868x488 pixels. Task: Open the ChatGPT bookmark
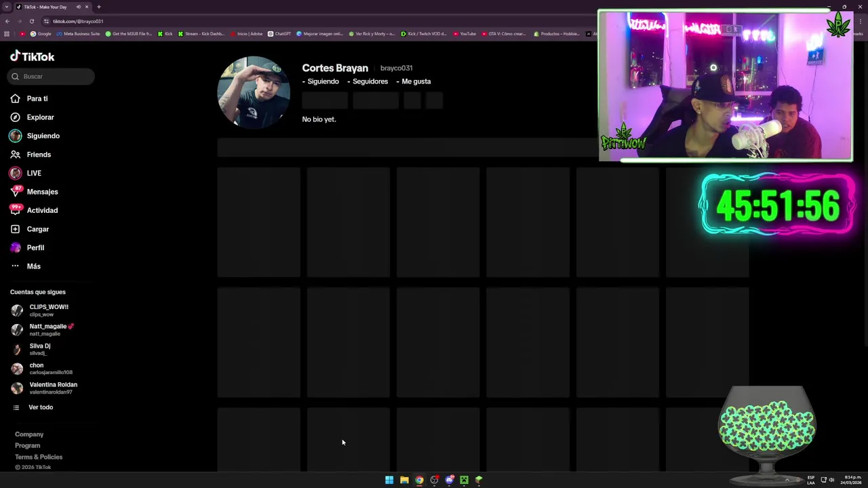(x=279, y=34)
